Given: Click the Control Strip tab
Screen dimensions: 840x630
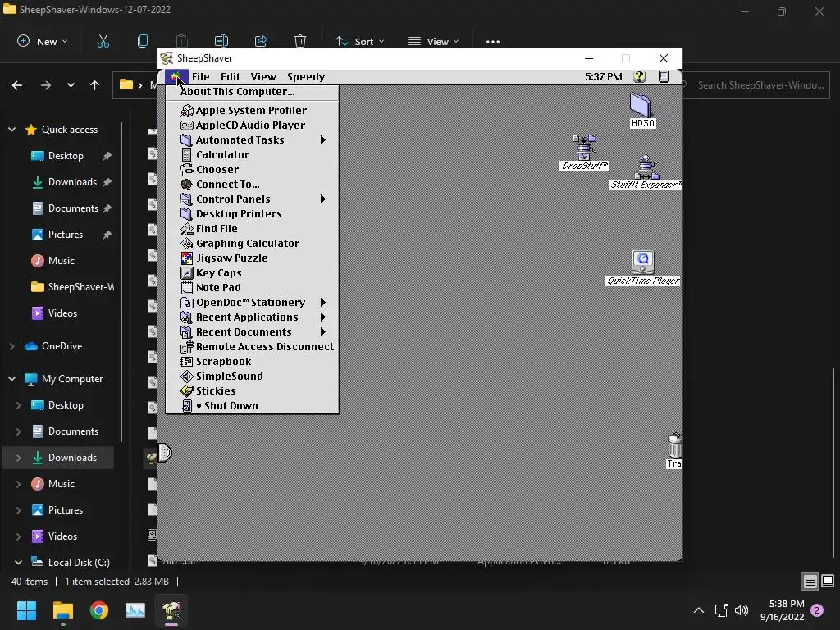Looking at the screenshot, I should (164, 453).
